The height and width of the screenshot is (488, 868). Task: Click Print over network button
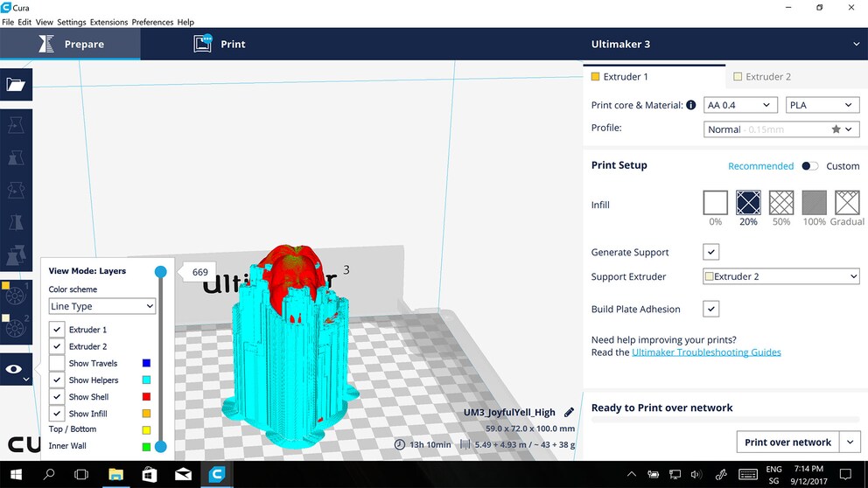[787, 442]
